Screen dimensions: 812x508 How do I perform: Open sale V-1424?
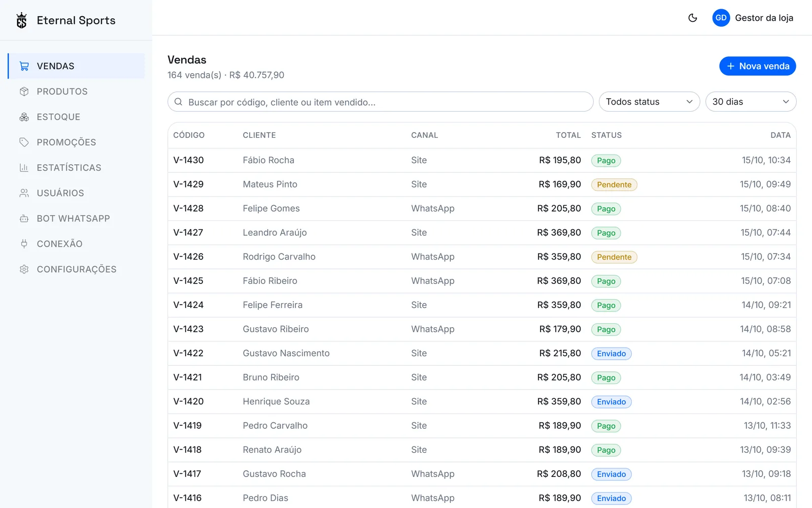point(482,305)
